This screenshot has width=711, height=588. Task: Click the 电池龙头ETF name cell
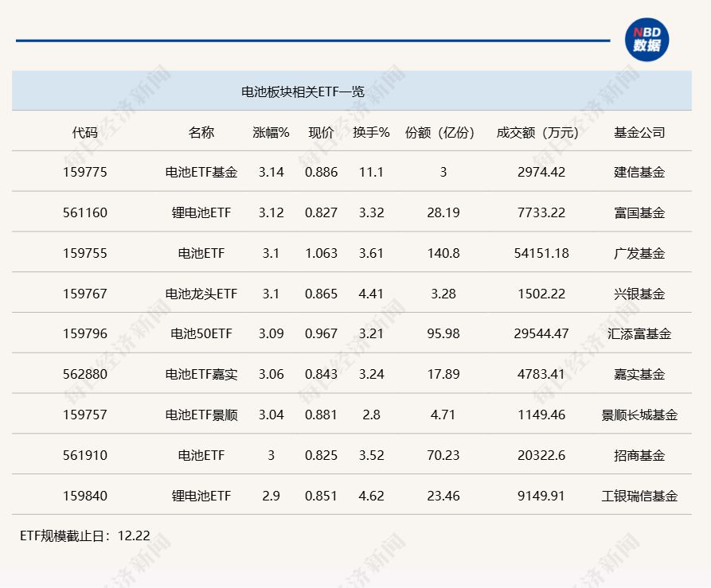tap(201, 294)
